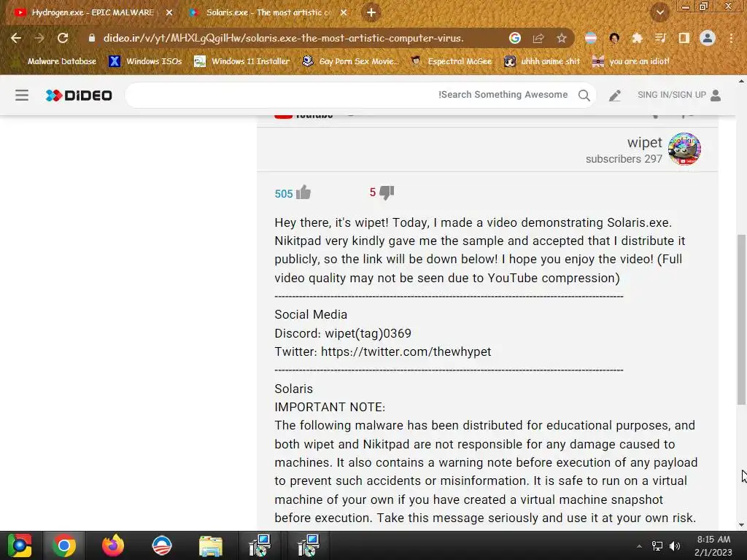Close the Hydrogen.exe tab
The height and width of the screenshot is (560, 747).
pos(169,13)
